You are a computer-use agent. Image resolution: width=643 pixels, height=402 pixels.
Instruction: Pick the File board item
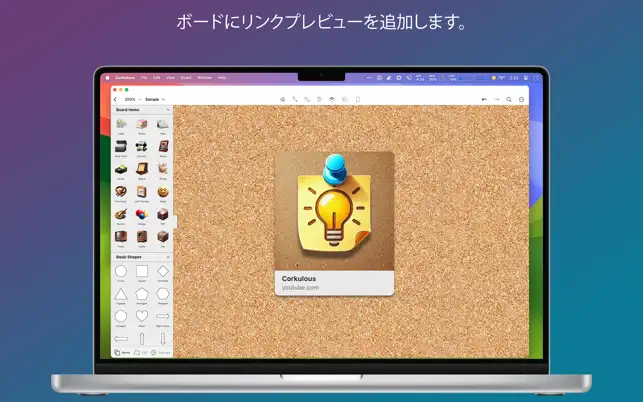(x=163, y=237)
